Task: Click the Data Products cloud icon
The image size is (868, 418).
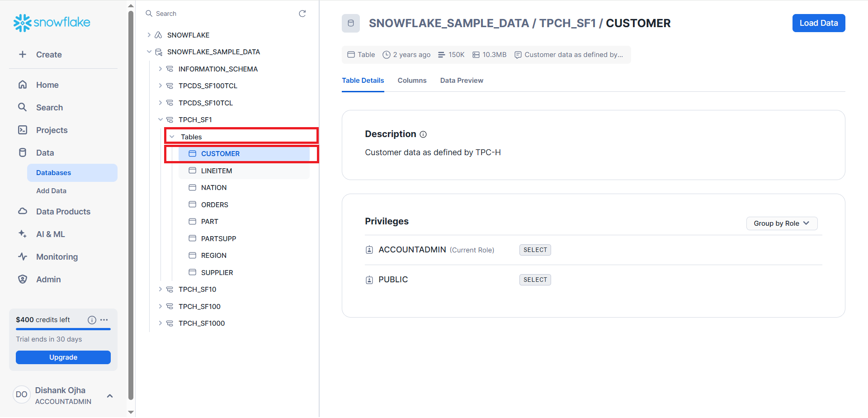Action: pos(23,211)
